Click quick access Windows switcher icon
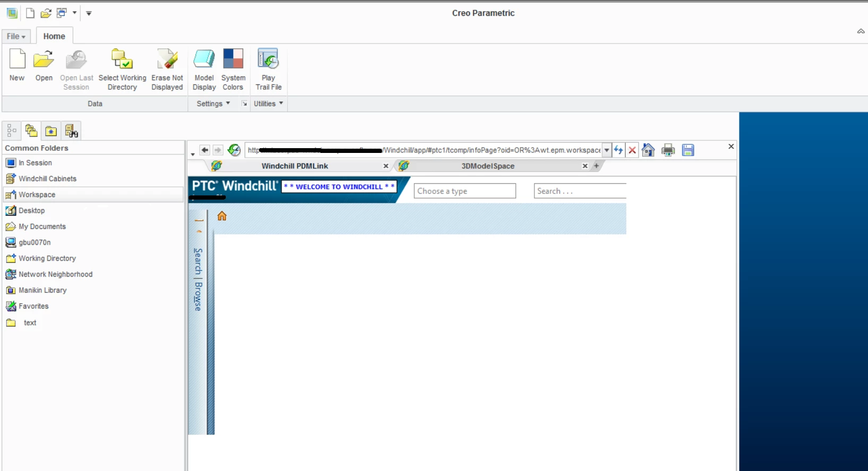Screen dimensions: 868x471 (62, 13)
